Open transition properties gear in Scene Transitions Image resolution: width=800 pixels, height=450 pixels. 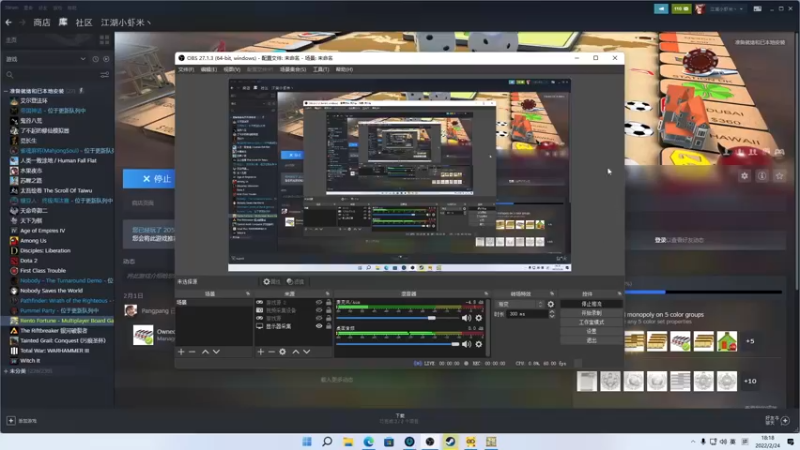click(x=551, y=304)
